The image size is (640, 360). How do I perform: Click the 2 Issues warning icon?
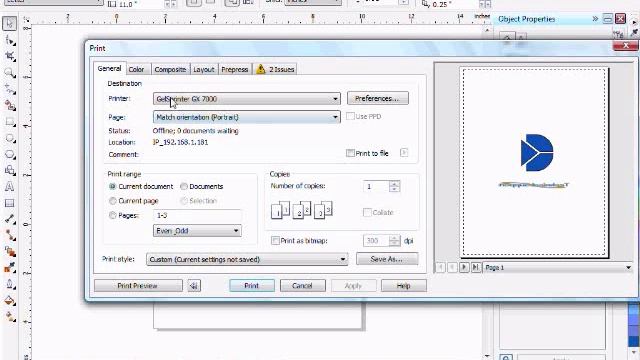(x=261, y=69)
